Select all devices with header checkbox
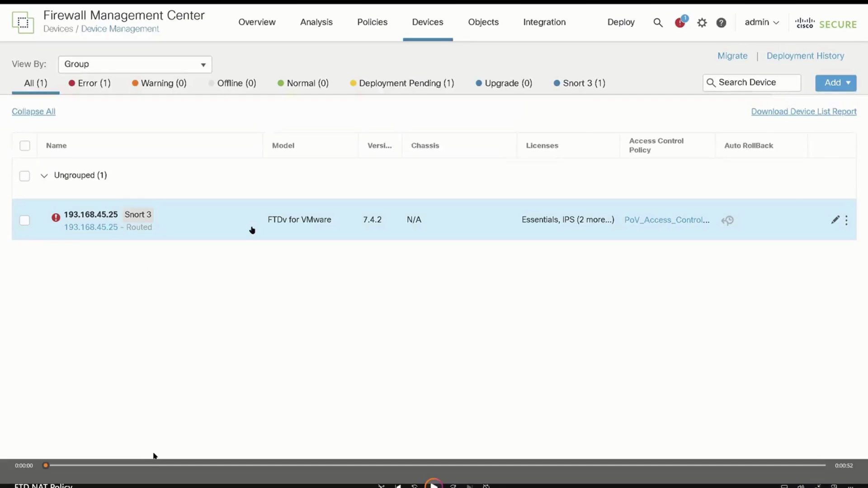 (x=25, y=145)
